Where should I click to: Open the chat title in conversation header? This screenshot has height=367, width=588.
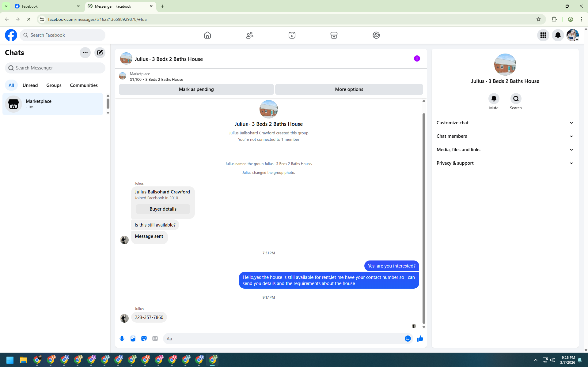point(169,59)
